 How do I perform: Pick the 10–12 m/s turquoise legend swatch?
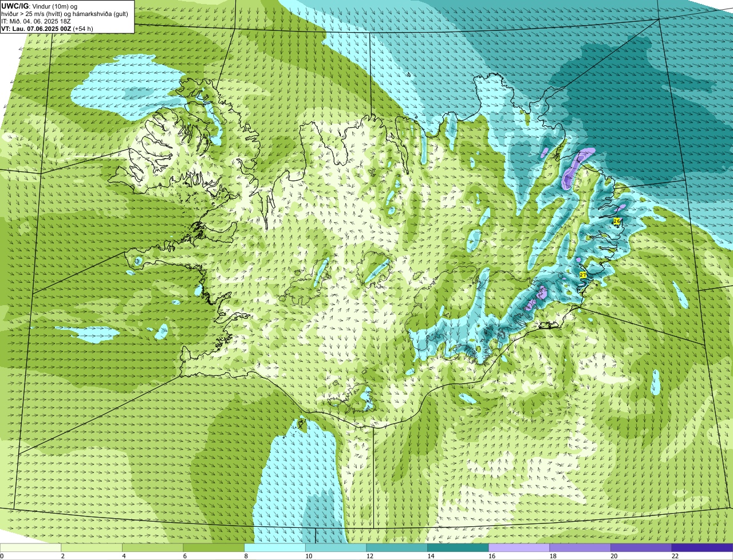(x=336, y=547)
